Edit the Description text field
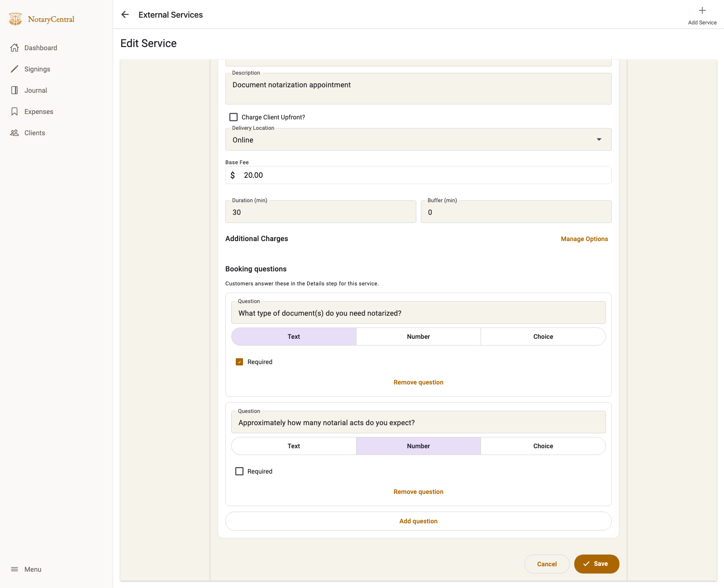This screenshot has height=588, width=724. [419, 89]
